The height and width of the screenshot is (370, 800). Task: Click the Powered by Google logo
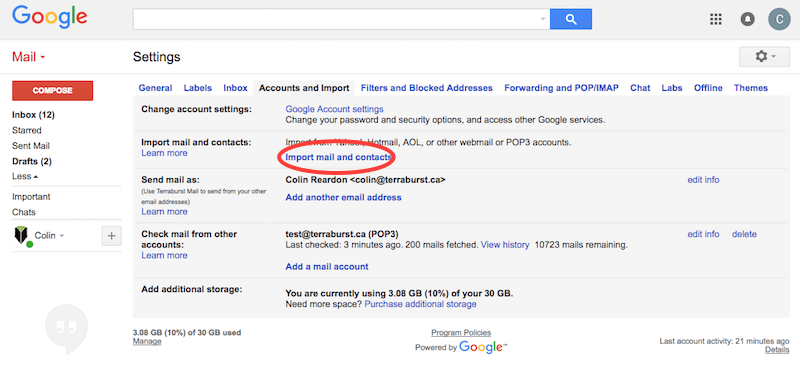483,347
